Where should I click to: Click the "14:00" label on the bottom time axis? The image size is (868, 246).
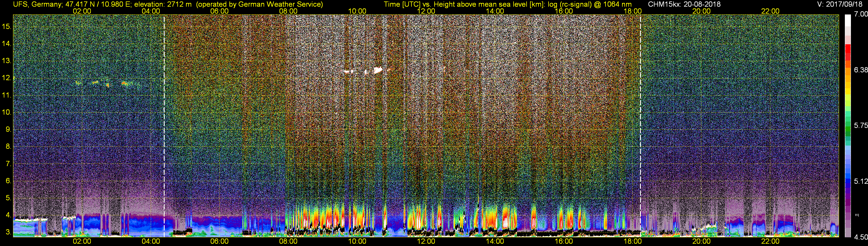click(x=495, y=241)
